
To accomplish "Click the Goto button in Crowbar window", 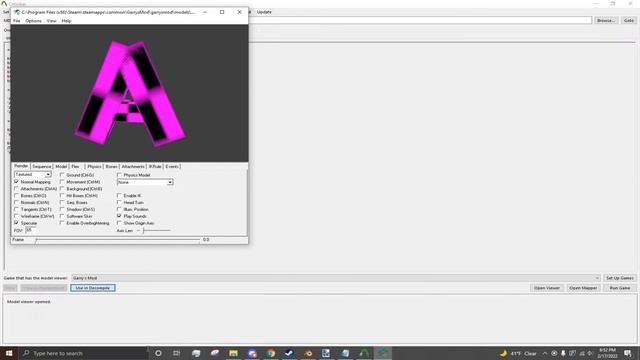I will tap(629, 20).
